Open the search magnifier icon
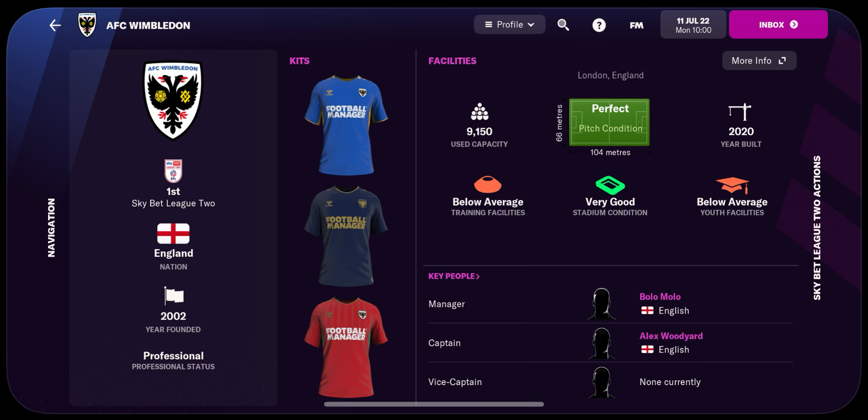The height and width of the screenshot is (420, 868). (x=563, y=25)
